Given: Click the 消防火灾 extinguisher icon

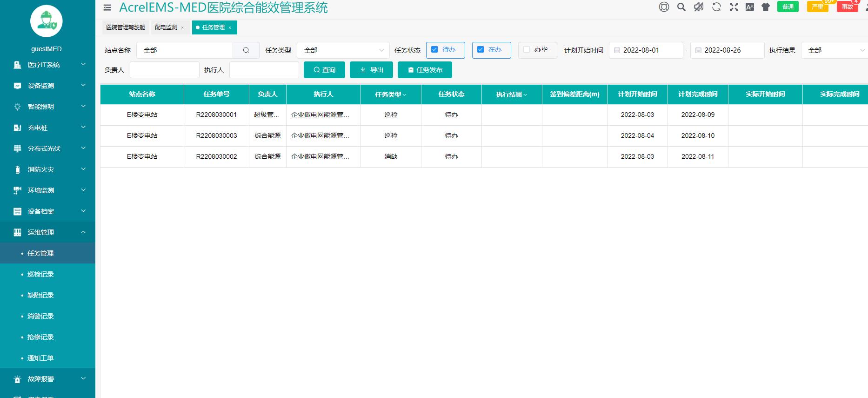Looking at the screenshot, I should 17,169.
